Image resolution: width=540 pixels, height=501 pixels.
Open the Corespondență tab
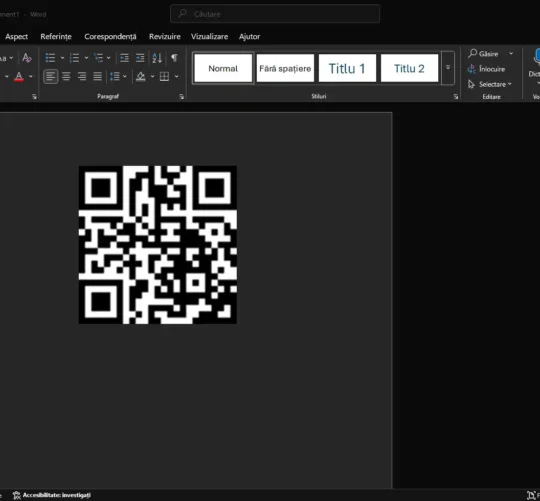point(110,36)
